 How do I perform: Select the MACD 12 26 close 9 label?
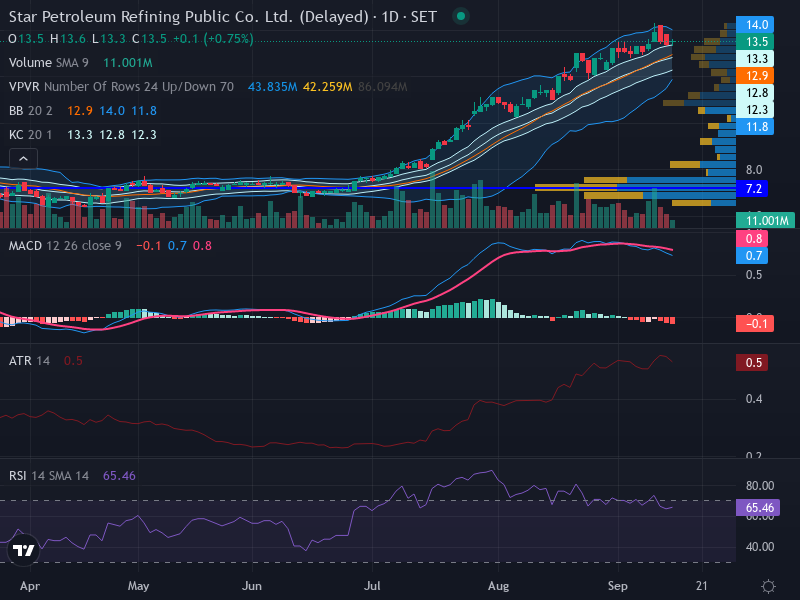[x=65, y=246]
